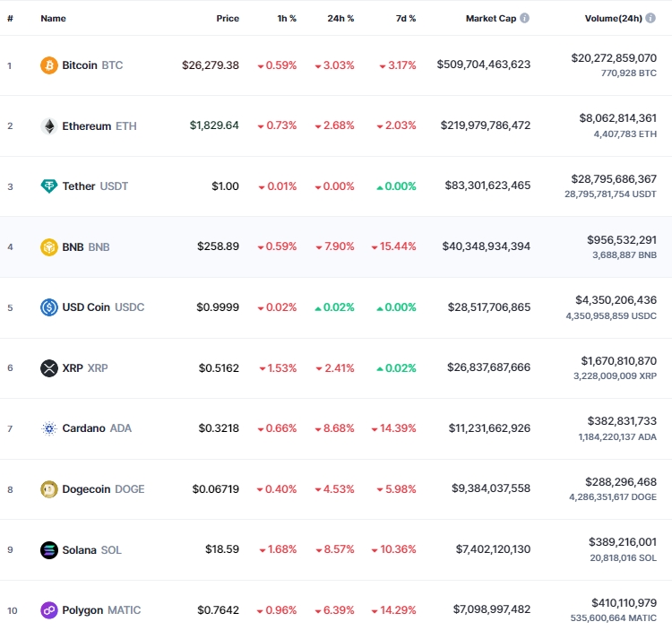Click Dogecoin price $0.06719
Image resolution: width=672 pixels, height=639 pixels.
tap(216, 489)
